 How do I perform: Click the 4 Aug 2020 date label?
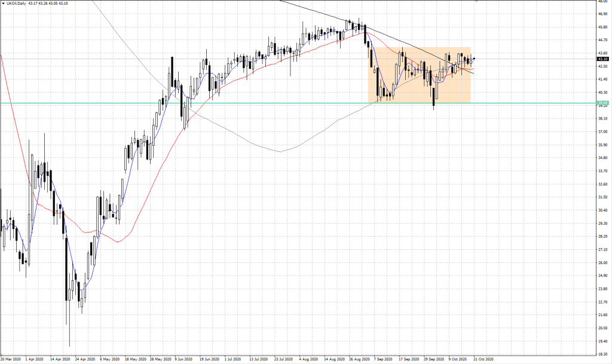point(308,360)
